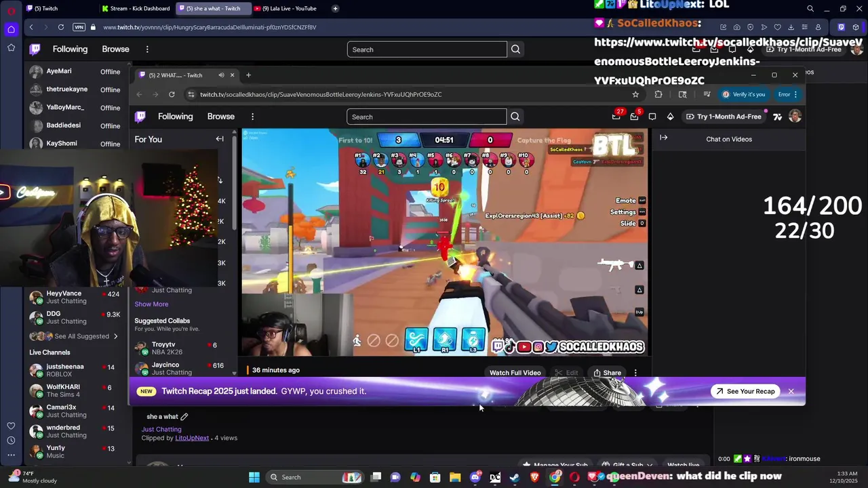
Task: Open Opera sidebar home icon
Action: [x=11, y=29]
